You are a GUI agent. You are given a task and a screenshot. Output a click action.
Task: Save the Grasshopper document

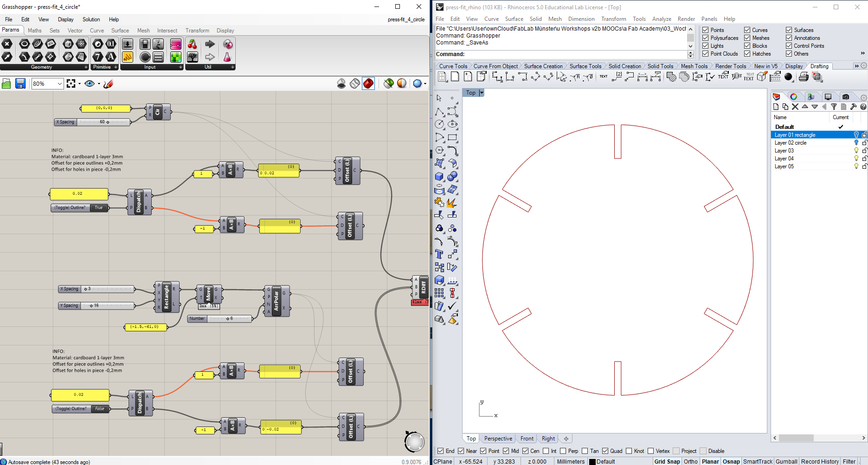[20, 83]
